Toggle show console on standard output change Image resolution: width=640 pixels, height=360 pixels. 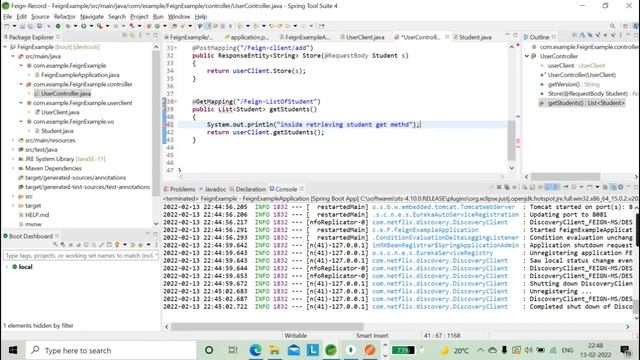pos(548,187)
